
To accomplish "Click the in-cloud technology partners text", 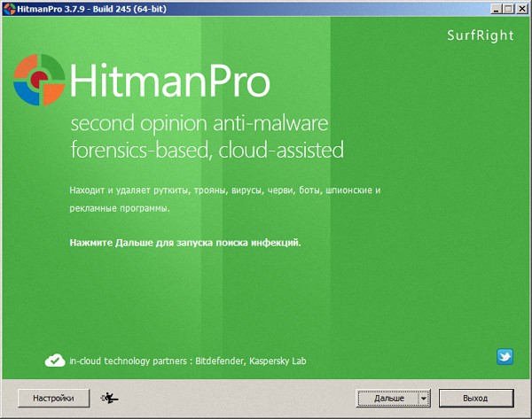I will tap(188, 361).
